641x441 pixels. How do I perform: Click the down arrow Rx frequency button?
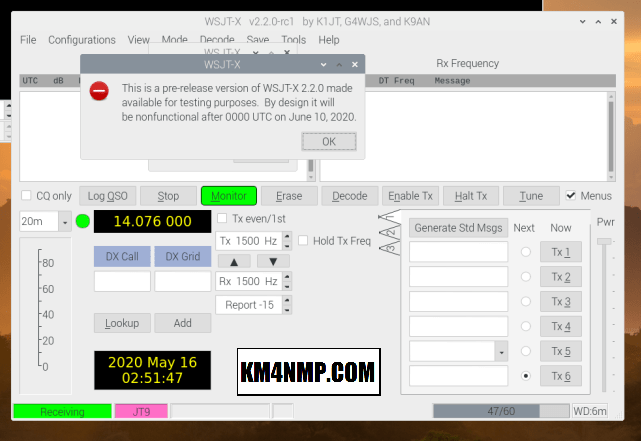(x=272, y=261)
